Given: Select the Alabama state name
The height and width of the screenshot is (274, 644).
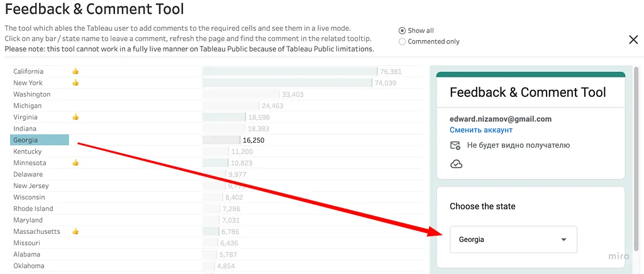Looking at the screenshot, I should [x=26, y=255].
